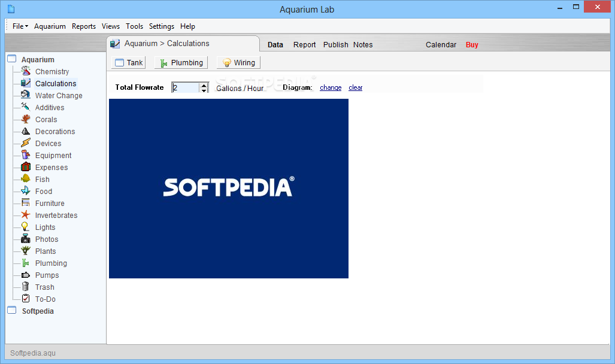Click the Wiring button
The height and width of the screenshot is (364, 615).
(x=238, y=63)
